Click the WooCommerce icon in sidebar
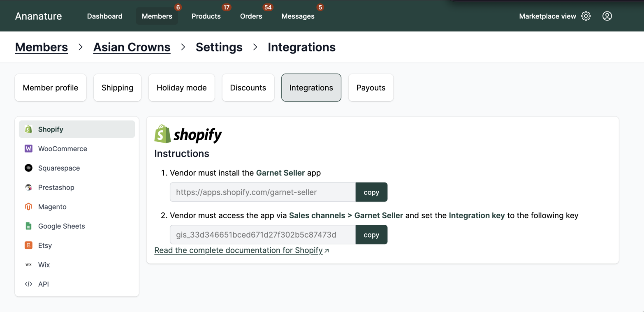 pos(28,149)
